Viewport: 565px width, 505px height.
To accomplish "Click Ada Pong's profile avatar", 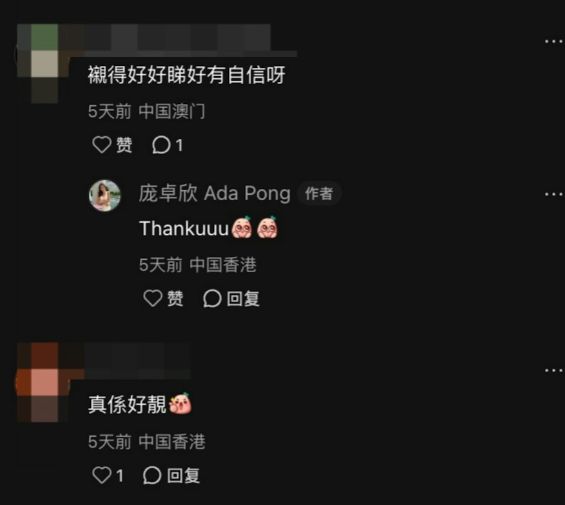I will point(105,195).
